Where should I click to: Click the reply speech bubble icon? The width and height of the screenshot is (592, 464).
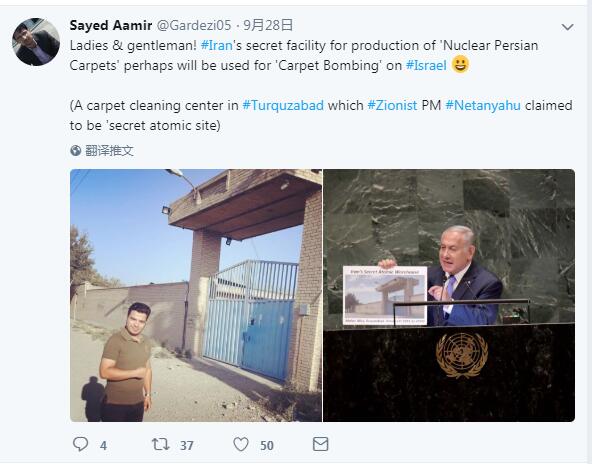(x=80, y=444)
